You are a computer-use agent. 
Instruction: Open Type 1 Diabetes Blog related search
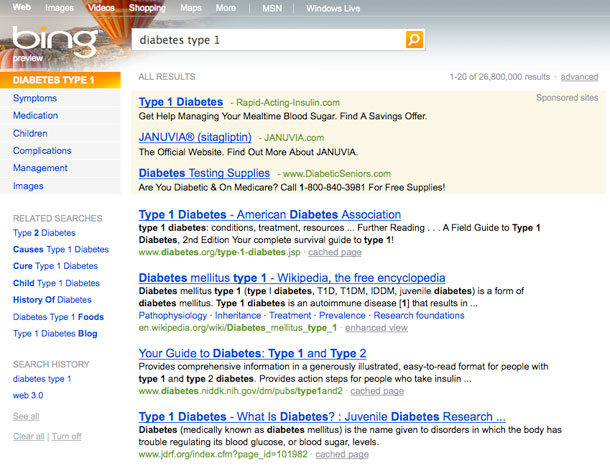55,334
